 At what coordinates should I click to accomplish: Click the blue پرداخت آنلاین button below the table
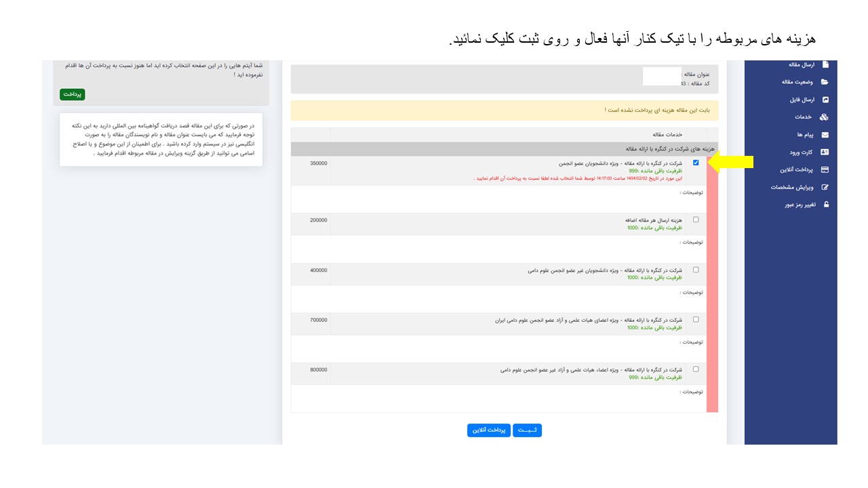coord(489,430)
